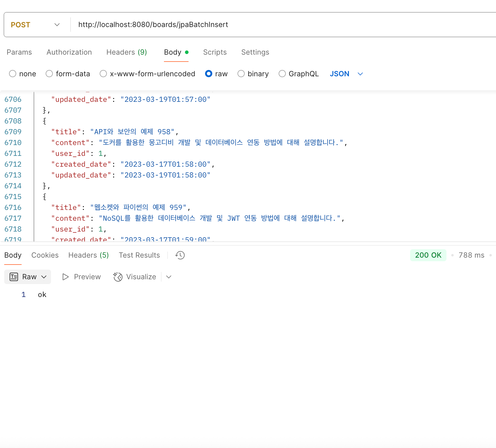Click the user_id value on line 6718
Viewport: 496px width, 448px height.
pyautogui.click(x=101, y=229)
